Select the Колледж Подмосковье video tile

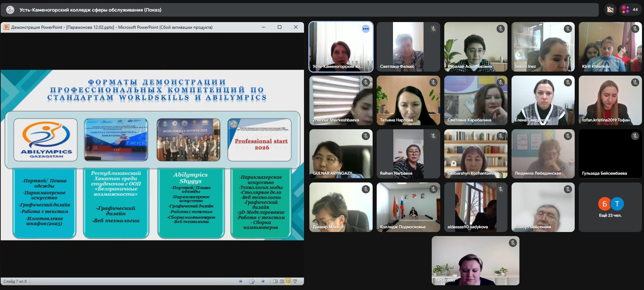pos(408,207)
